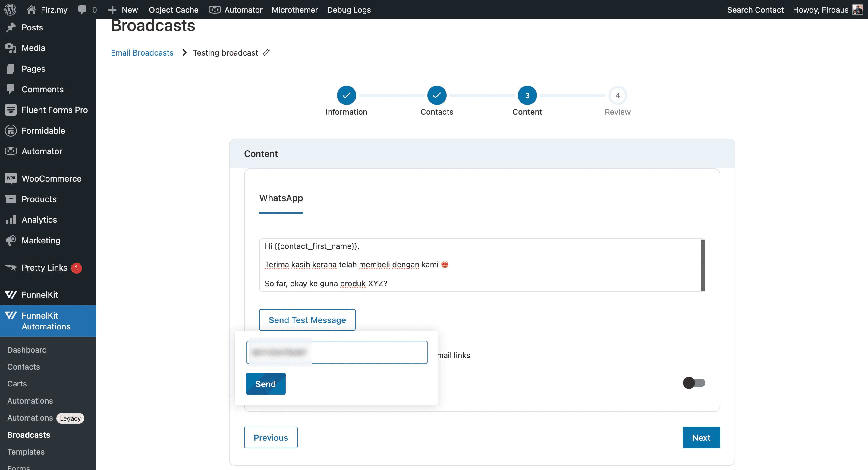Screen dimensions: 868x470
Task: Open the Automations Legacy submenu item
Action: point(46,418)
